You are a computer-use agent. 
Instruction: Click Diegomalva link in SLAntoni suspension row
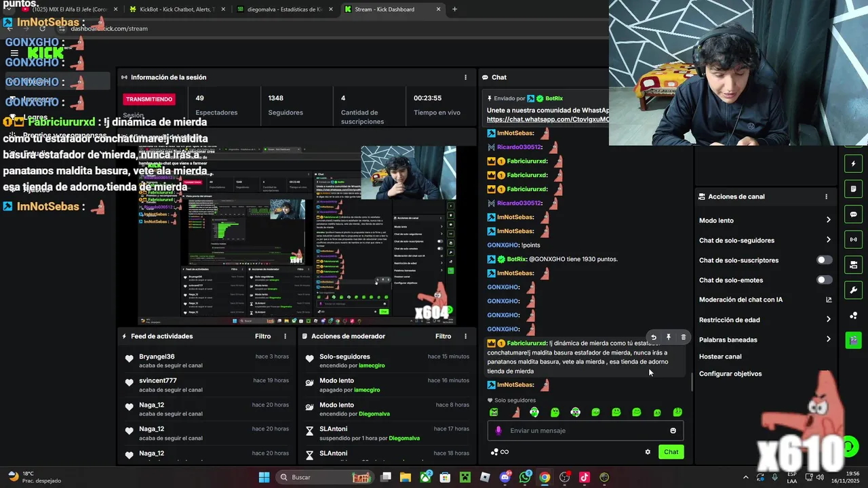tap(404, 439)
